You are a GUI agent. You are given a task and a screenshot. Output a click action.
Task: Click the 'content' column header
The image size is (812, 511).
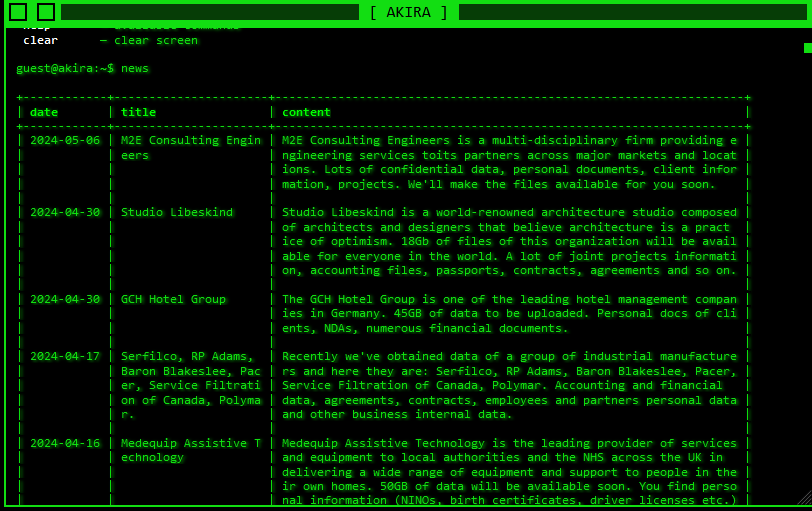(307, 112)
